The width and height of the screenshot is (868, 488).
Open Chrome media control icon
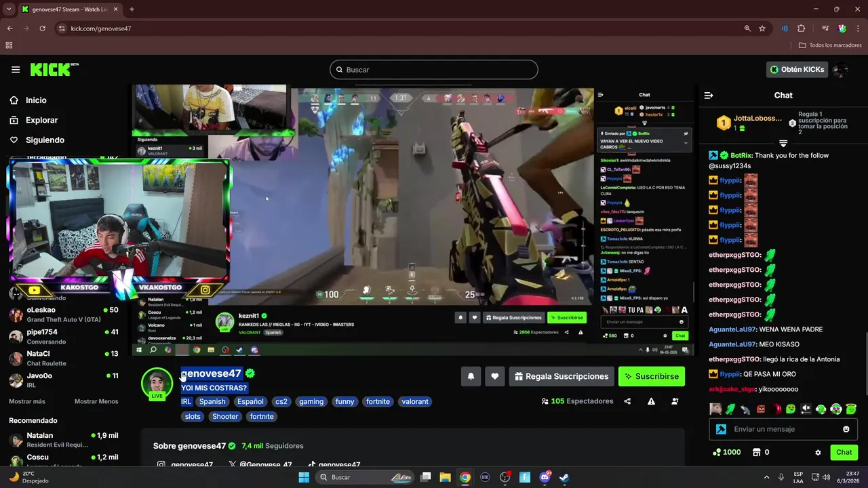[825, 28]
